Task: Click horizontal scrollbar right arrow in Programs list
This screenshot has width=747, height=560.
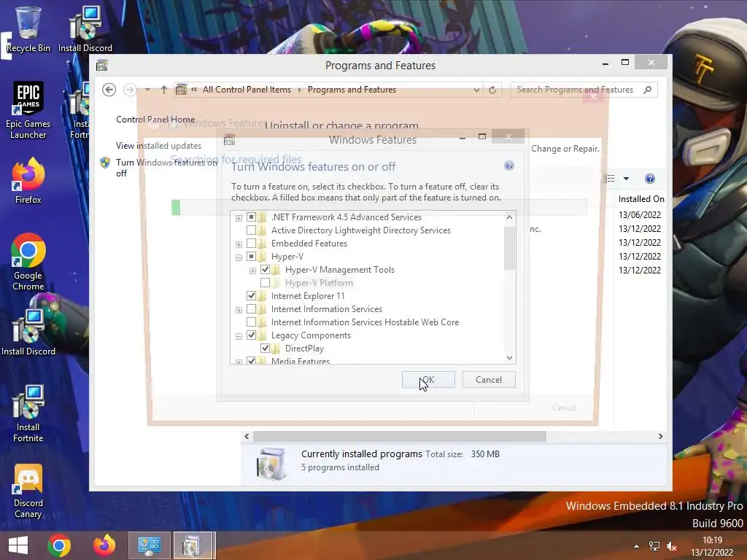Action: [660, 436]
